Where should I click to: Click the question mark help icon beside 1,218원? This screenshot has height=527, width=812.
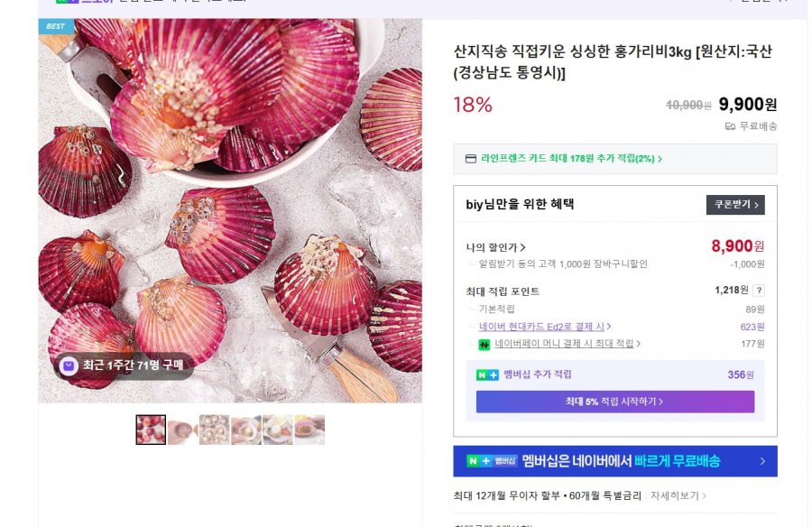coord(759,291)
